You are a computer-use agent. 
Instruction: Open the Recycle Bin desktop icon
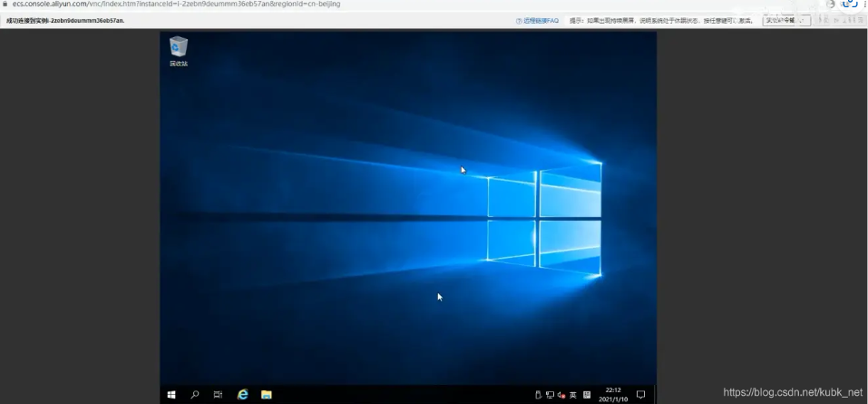coord(179,51)
